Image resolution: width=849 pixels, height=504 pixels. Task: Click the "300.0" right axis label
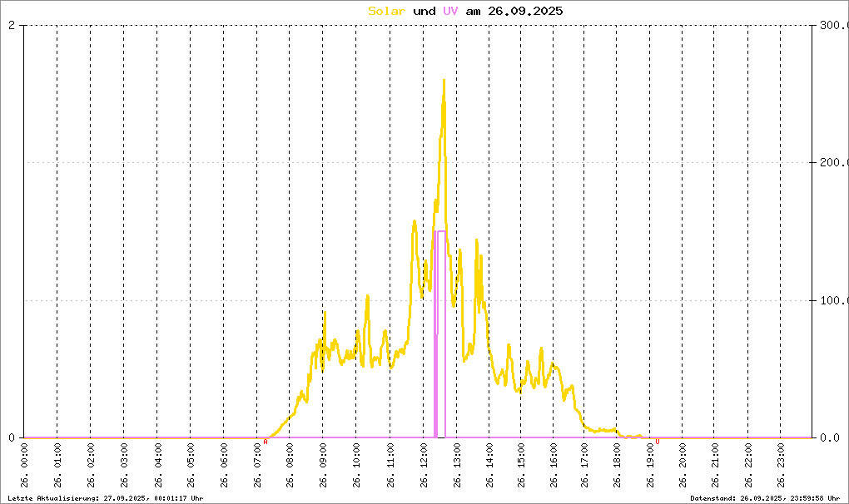pyautogui.click(x=832, y=25)
